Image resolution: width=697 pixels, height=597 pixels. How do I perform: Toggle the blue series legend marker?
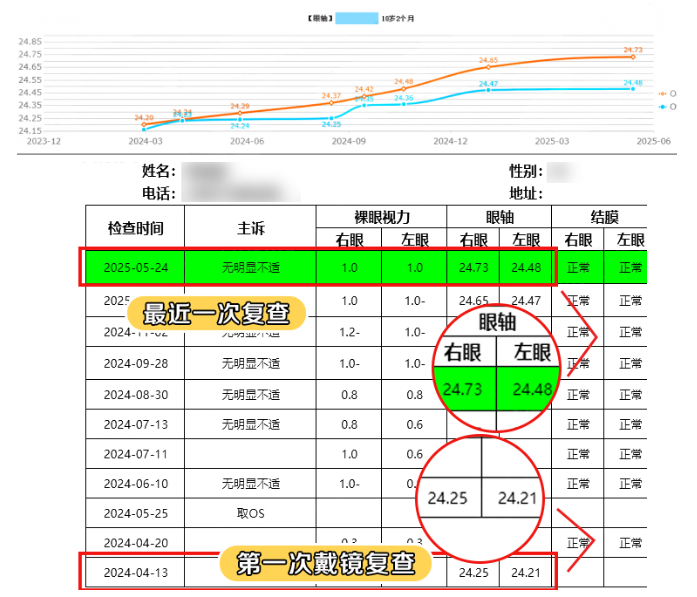tap(662, 106)
